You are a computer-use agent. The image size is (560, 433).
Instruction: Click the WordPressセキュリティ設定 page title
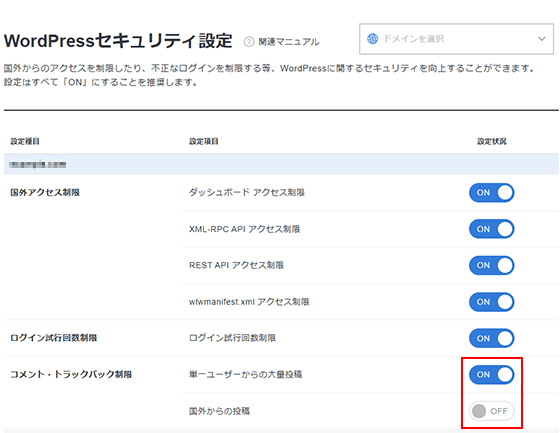click(118, 41)
